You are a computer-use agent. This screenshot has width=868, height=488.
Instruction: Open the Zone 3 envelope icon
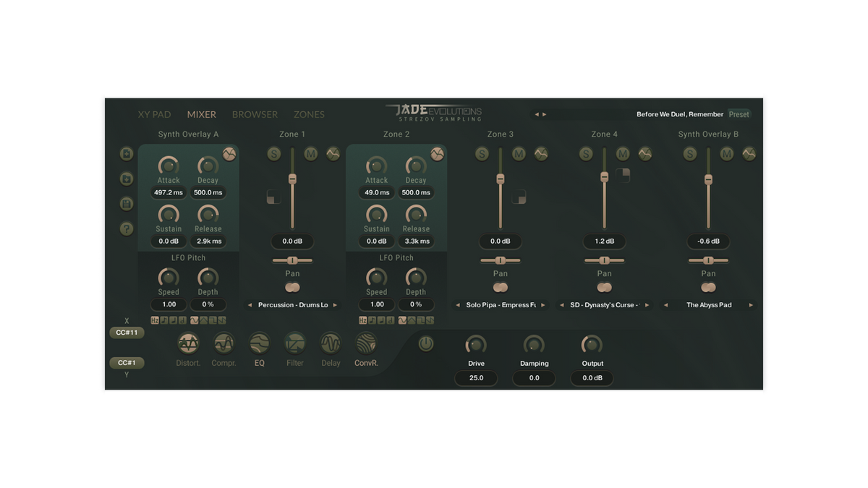[541, 153]
